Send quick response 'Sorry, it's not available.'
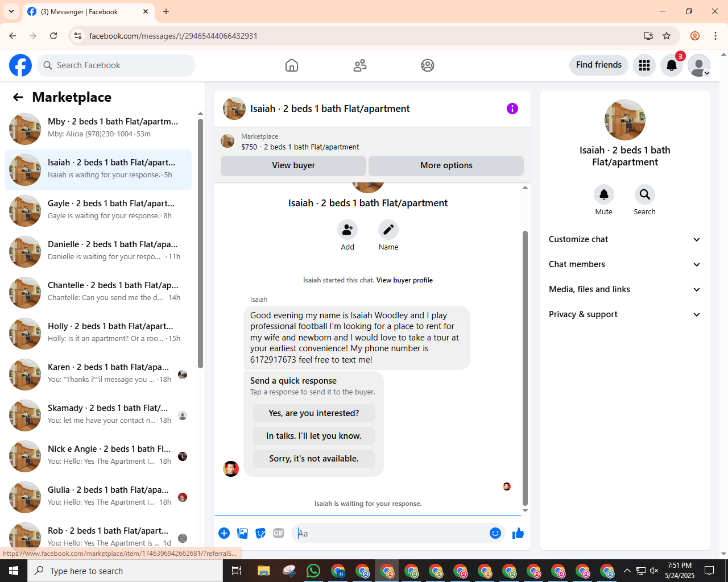The width and height of the screenshot is (728, 582). pyautogui.click(x=314, y=459)
